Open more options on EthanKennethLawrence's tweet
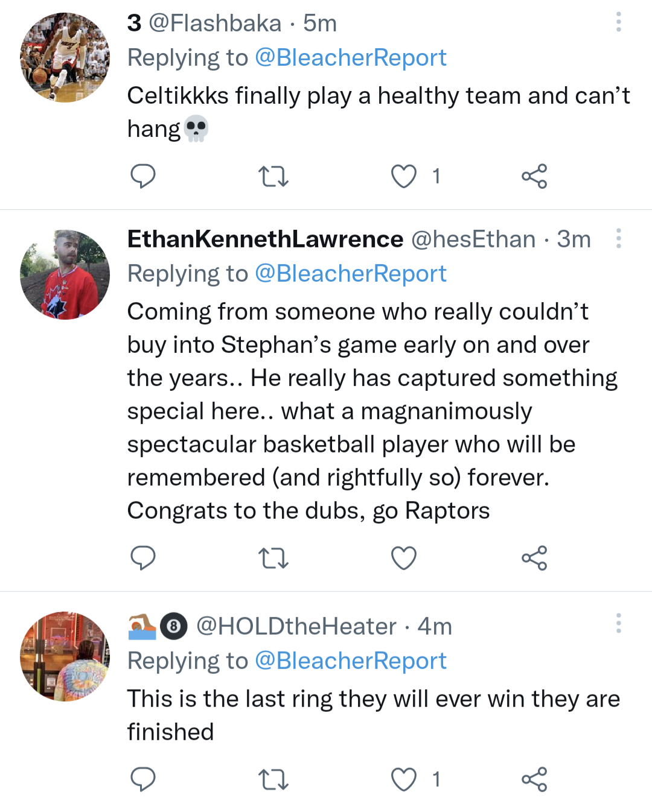This screenshot has height=812, width=652. click(x=619, y=238)
